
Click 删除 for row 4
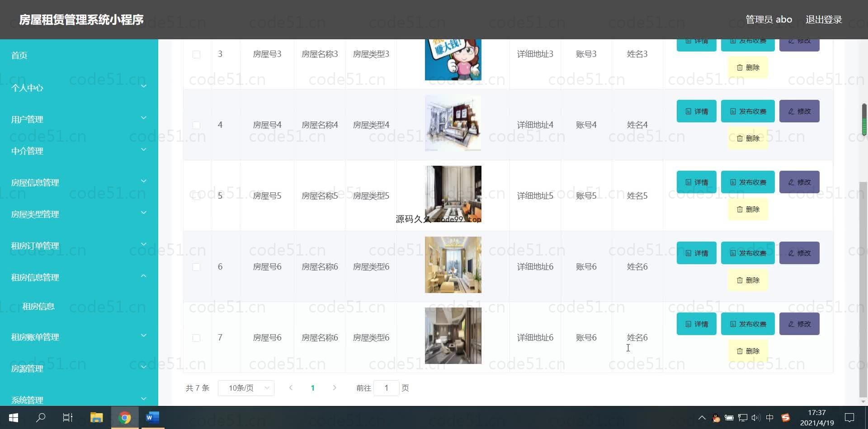(x=748, y=138)
